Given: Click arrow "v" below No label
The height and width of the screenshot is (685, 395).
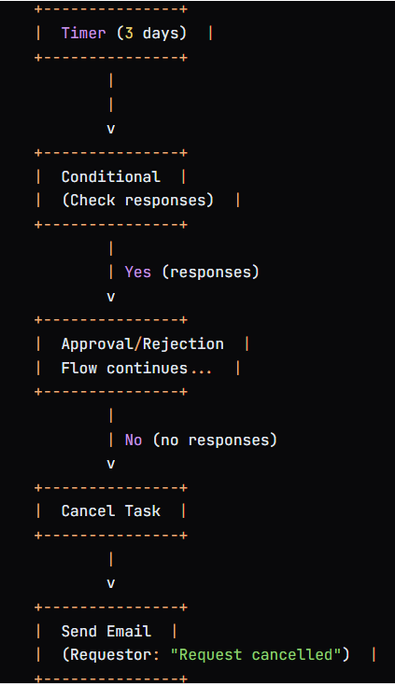Looking at the screenshot, I should tap(111, 464).
